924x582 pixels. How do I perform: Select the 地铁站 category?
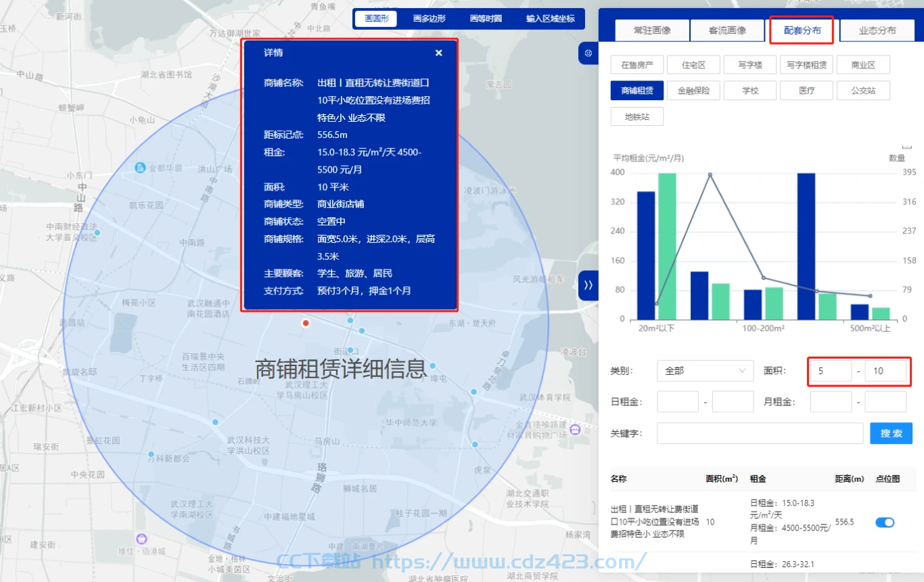(637, 116)
